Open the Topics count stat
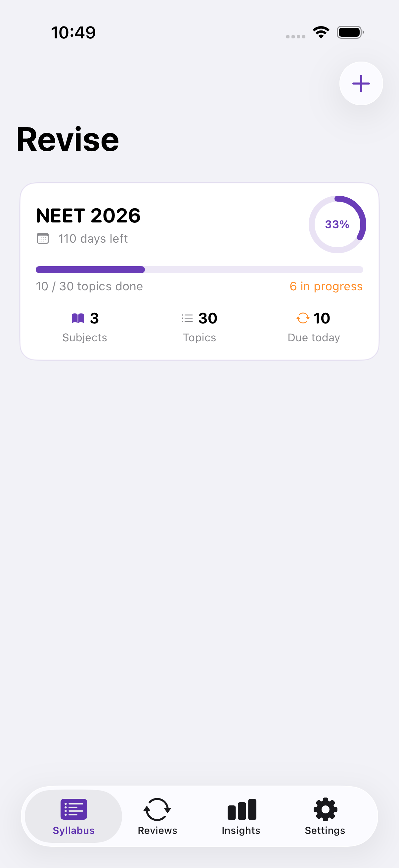 click(x=199, y=327)
